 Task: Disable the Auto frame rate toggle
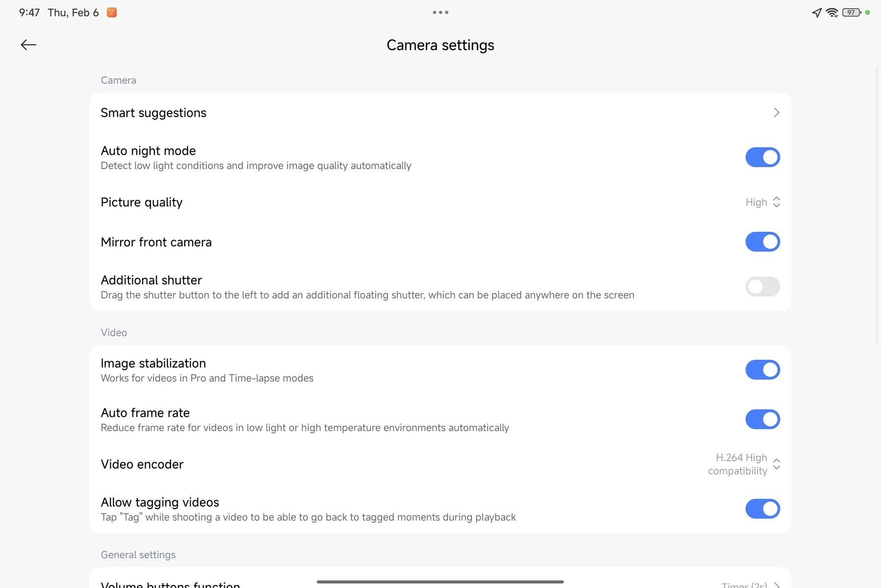(x=762, y=419)
